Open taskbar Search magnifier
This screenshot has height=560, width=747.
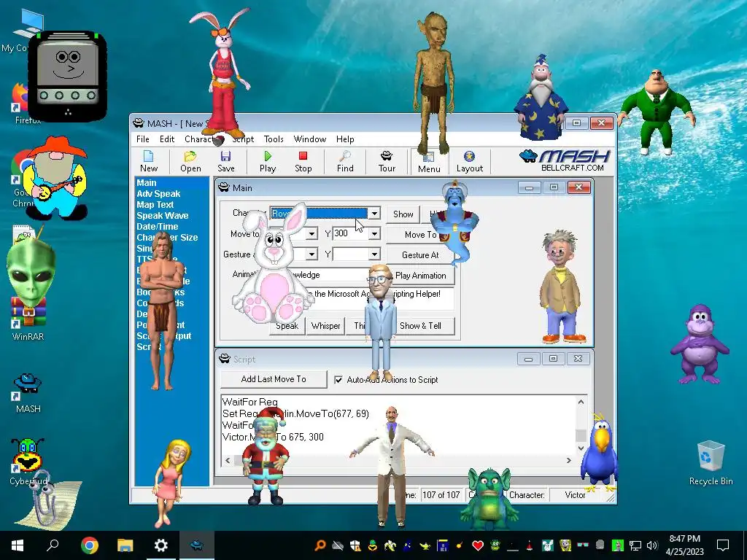pos(53,545)
